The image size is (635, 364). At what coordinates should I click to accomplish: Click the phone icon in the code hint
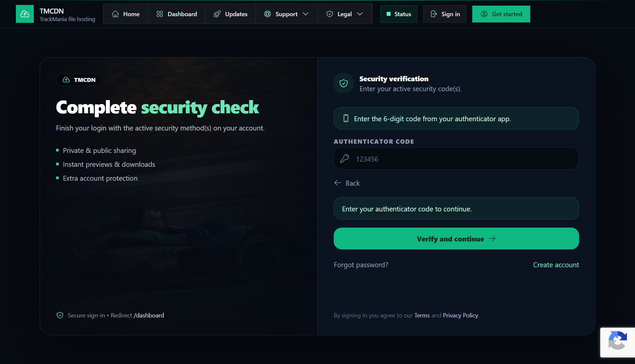tap(346, 119)
